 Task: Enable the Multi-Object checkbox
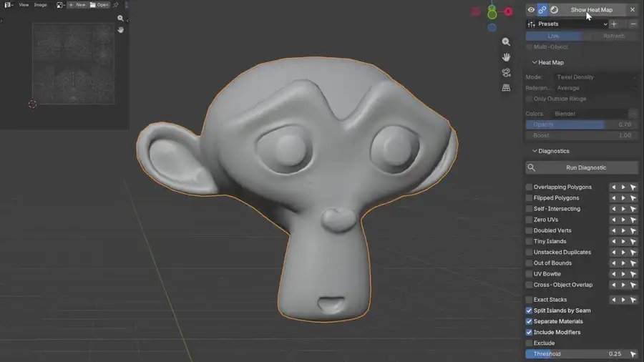(529, 47)
